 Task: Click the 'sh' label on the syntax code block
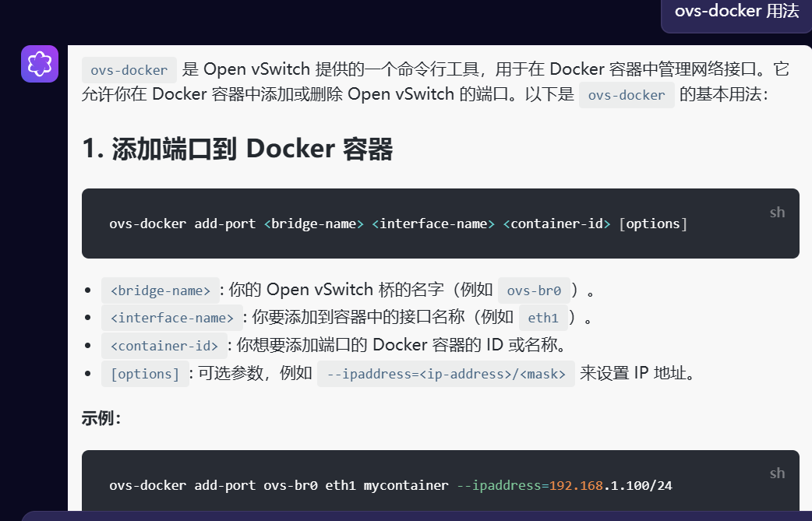(x=777, y=213)
